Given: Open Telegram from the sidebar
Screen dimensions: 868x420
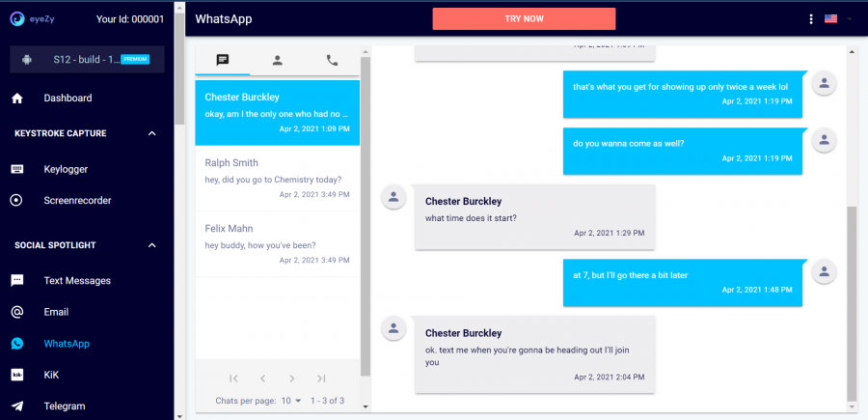Looking at the screenshot, I should (x=64, y=406).
